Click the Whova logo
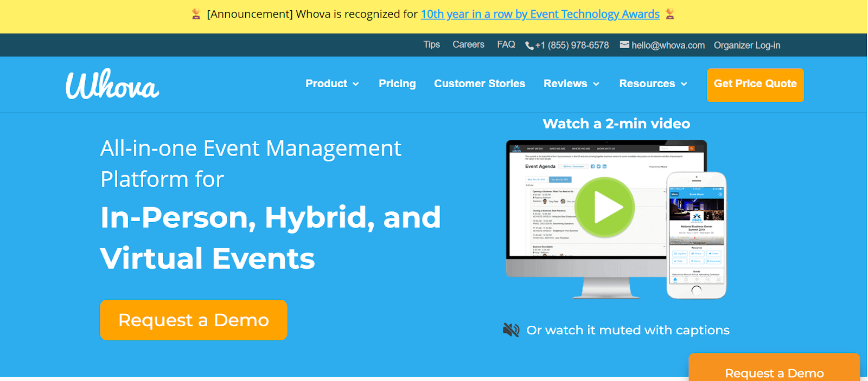 112,84
